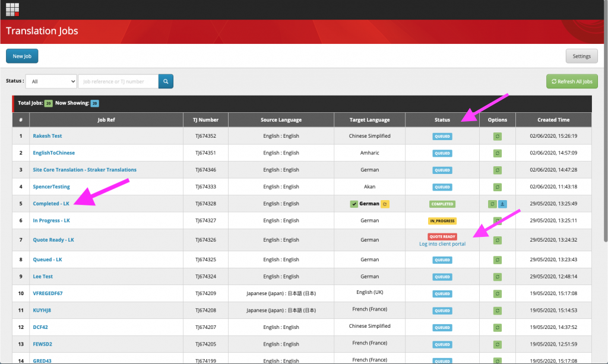The image size is (608, 364).
Task: Sort by the Created Time column header
Action: point(553,120)
